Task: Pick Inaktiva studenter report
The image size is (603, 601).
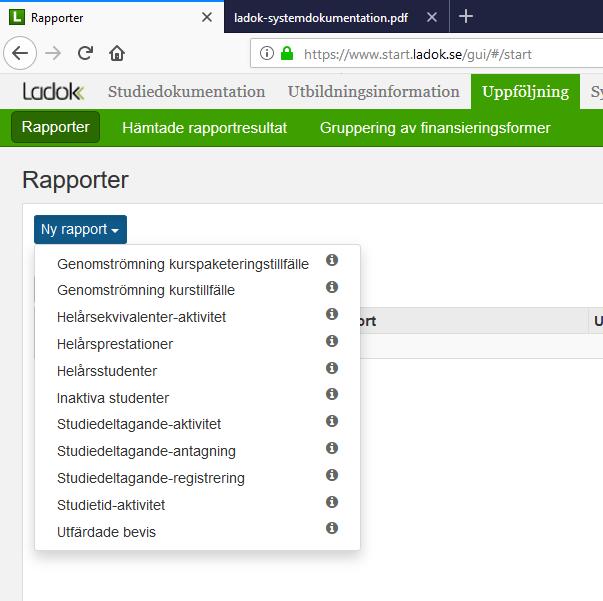Action: pyautogui.click(x=113, y=398)
